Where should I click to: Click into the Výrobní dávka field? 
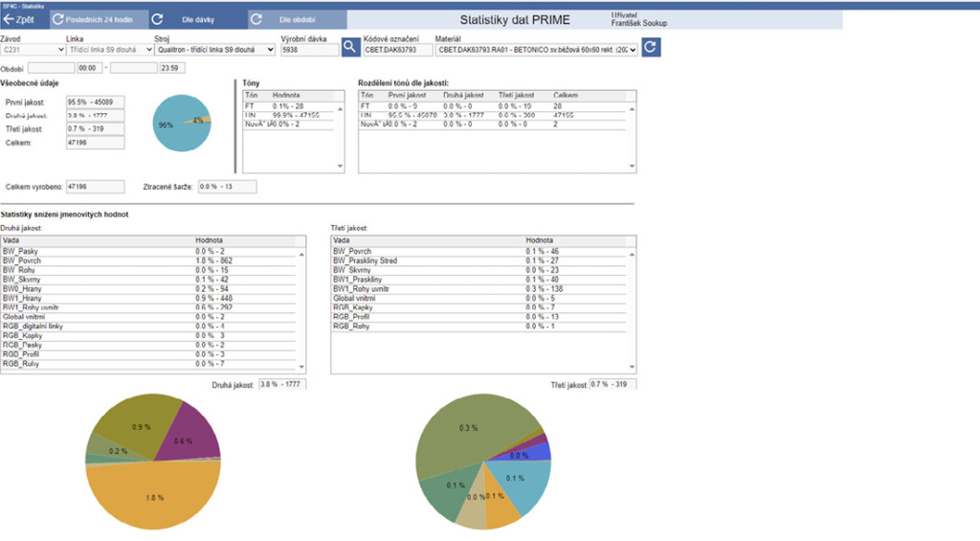click(308, 49)
